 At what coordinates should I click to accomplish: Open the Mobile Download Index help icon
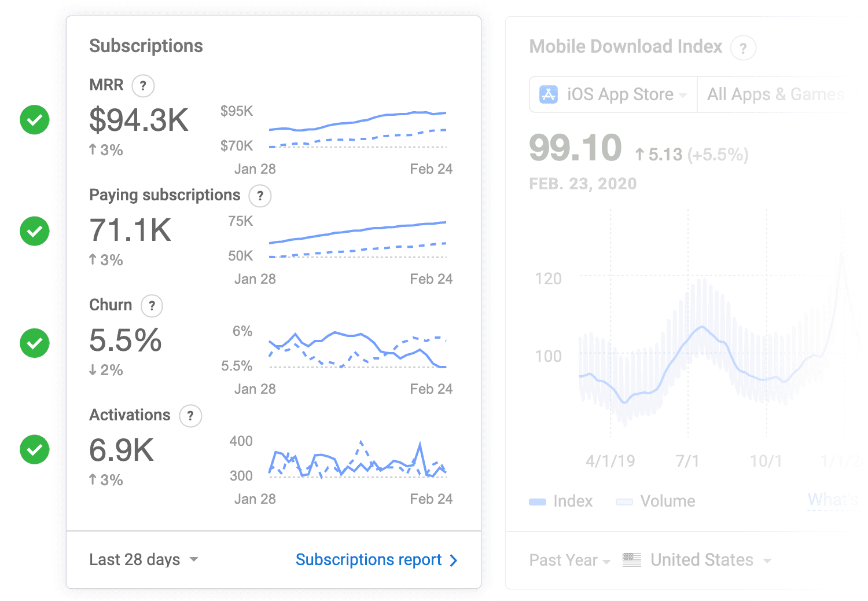pyautogui.click(x=744, y=48)
